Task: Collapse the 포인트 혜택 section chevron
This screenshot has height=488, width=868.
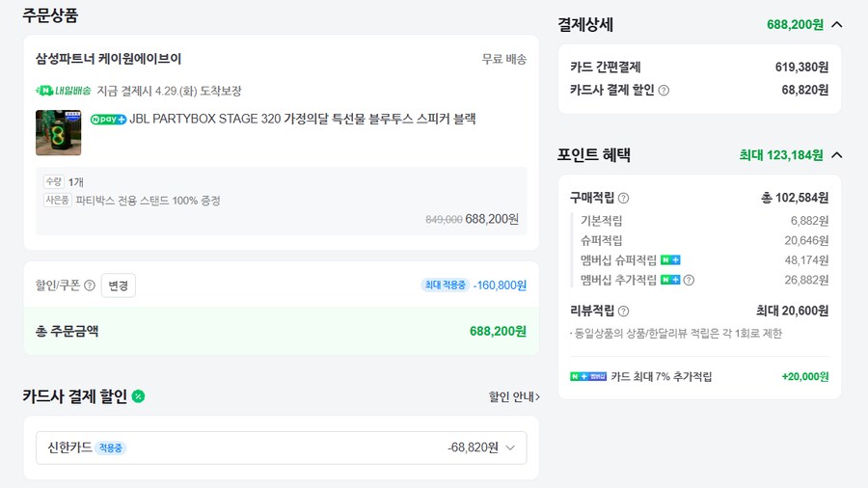Action: click(x=837, y=155)
